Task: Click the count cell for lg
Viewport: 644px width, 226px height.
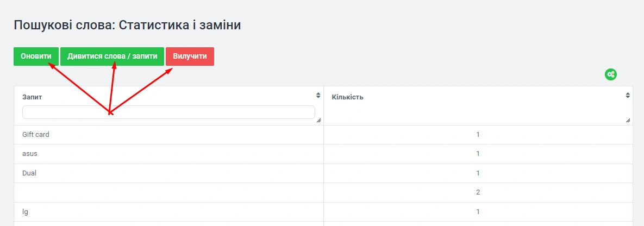Action: coord(478,212)
